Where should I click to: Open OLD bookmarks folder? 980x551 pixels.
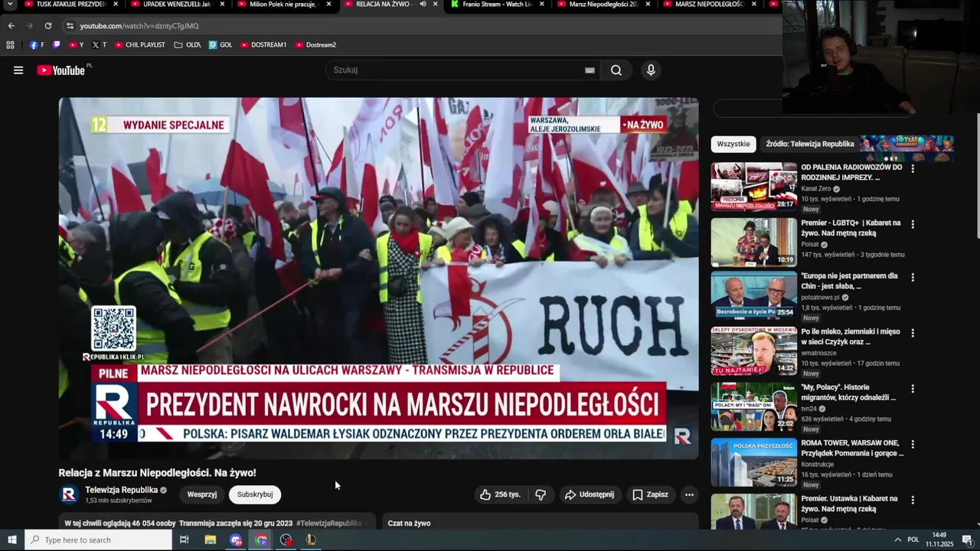point(188,45)
